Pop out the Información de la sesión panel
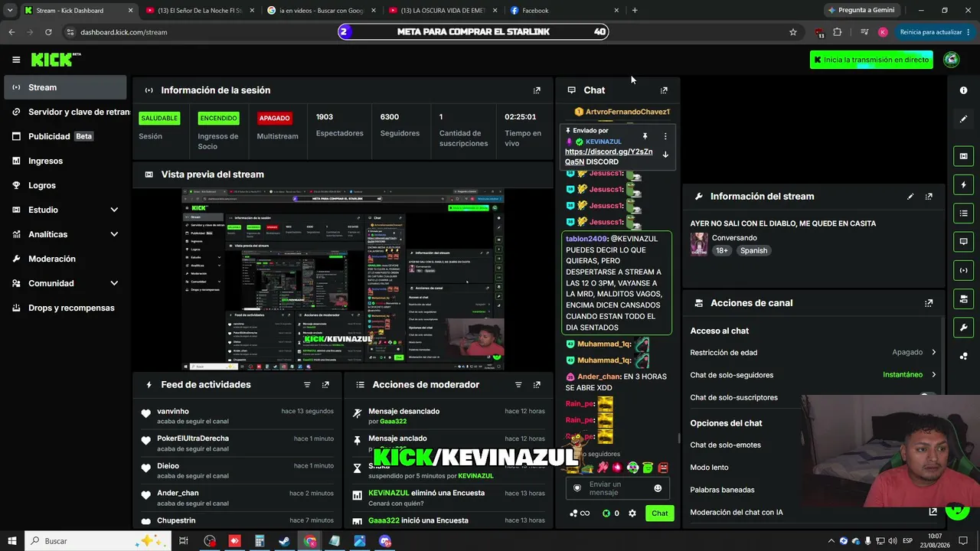The width and height of the screenshot is (980, 551). (x=537, y=90)
